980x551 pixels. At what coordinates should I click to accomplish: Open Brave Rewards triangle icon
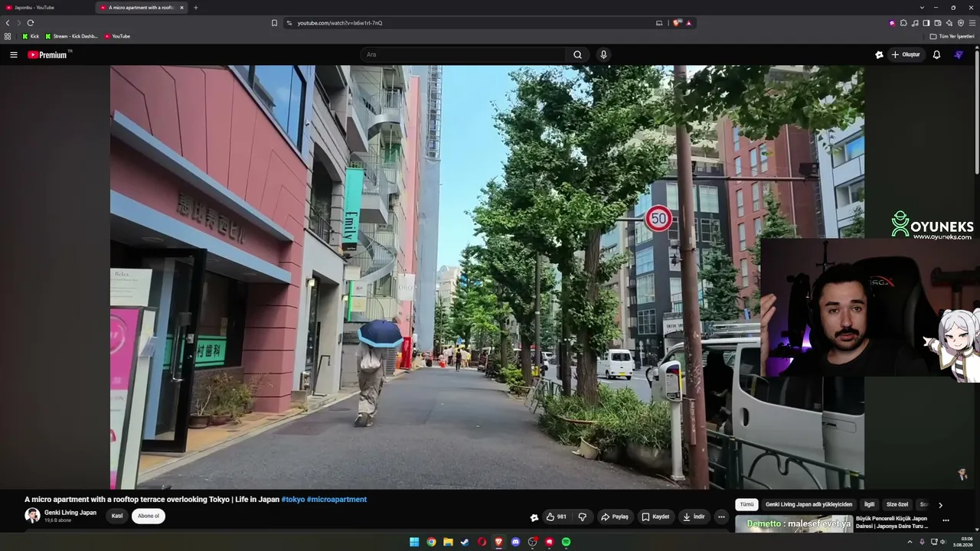click(689, 23)
